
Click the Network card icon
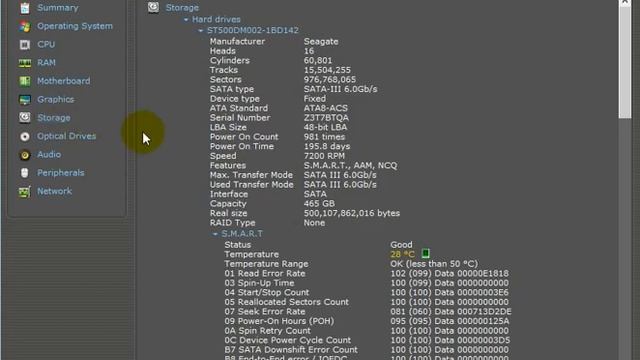coord(25,191)
